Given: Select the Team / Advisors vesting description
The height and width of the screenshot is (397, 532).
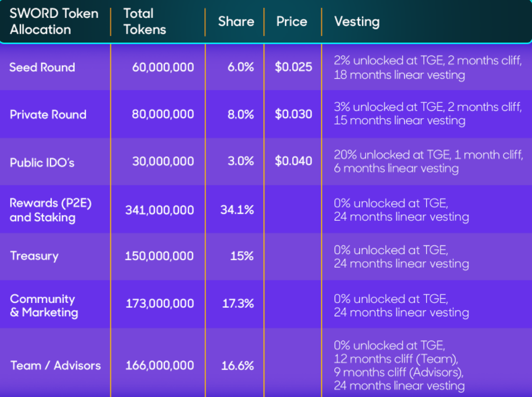Looking at the screenshot, I should [399, 365].
